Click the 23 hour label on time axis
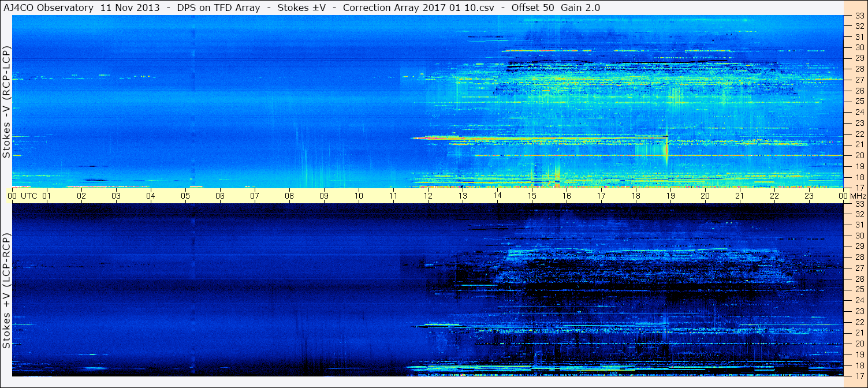The width and height of the screenshot is (868, 388). tap(809, 196)
